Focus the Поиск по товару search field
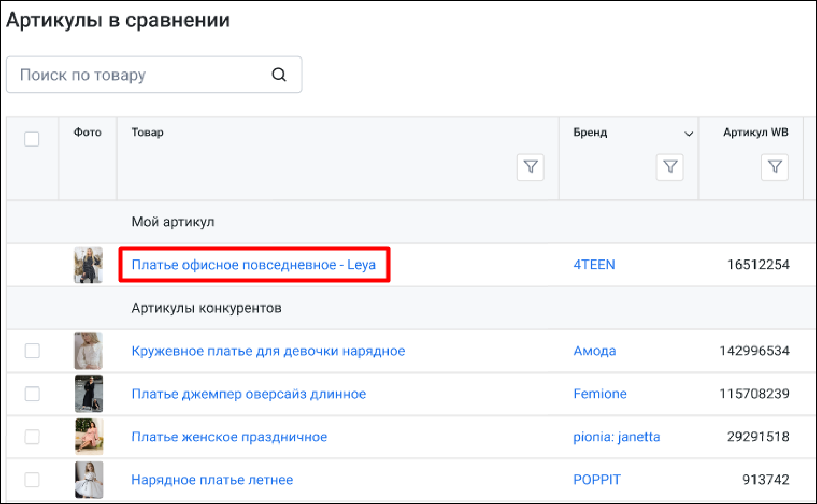The height and width of the screenshot is (504, 817). 154,74
